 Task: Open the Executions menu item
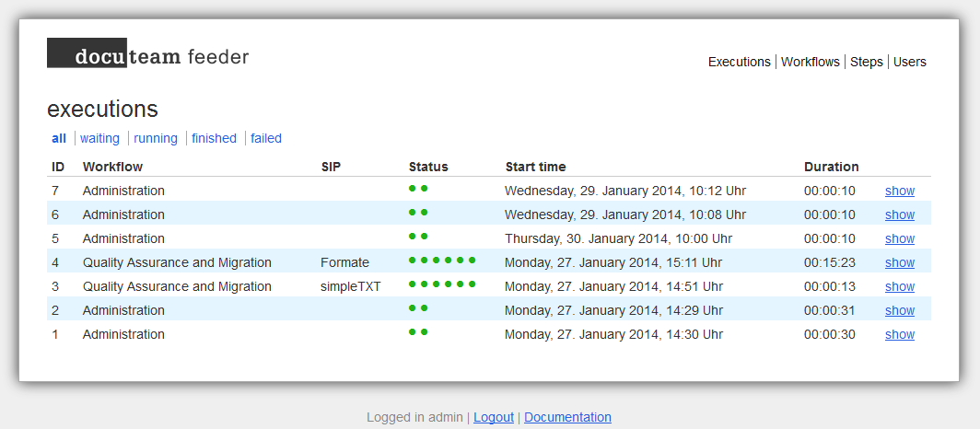(740, 62)
